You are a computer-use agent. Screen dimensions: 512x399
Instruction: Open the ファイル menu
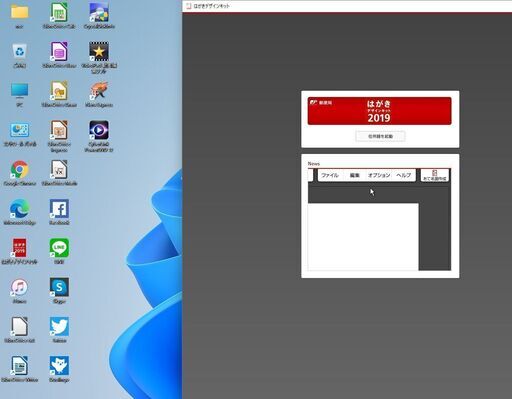point(330,175)
